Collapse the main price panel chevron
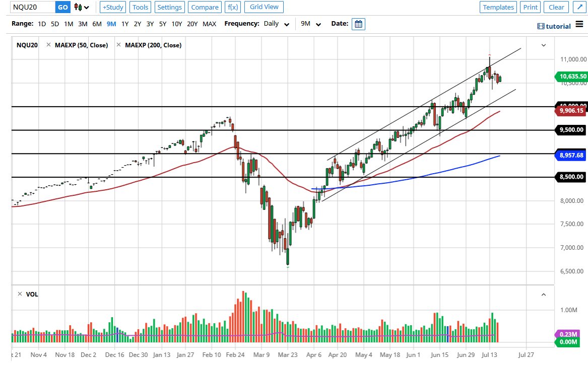Image resolution: width=588 pixels, height=366 pixels. tap(544, 45)
